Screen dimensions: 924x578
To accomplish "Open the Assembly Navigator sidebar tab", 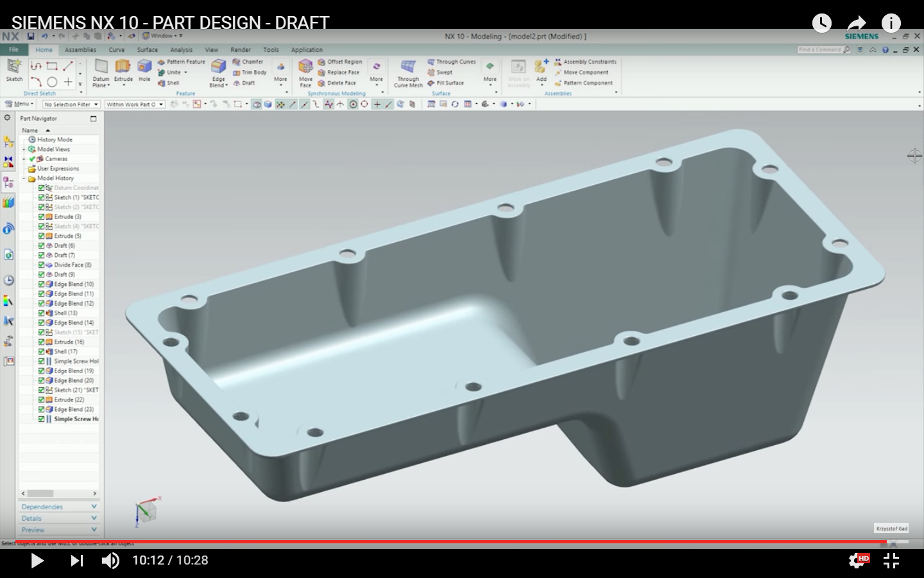I will point(8,142).
